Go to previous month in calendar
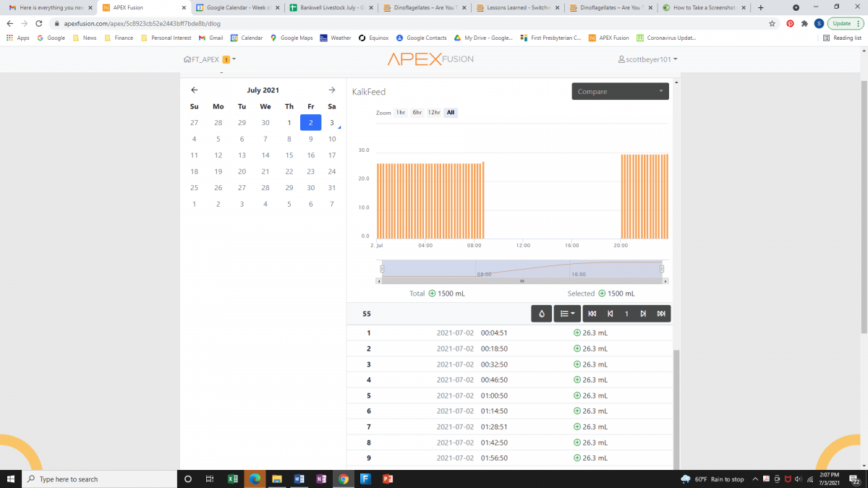 pyautogui.click(x=194, y=90)
